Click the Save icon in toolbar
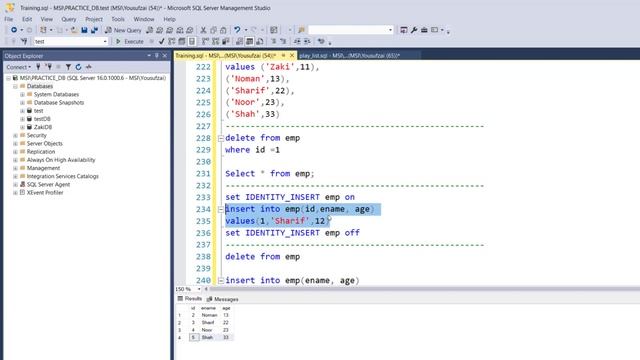Screen dimensions: 640x360 84,30
